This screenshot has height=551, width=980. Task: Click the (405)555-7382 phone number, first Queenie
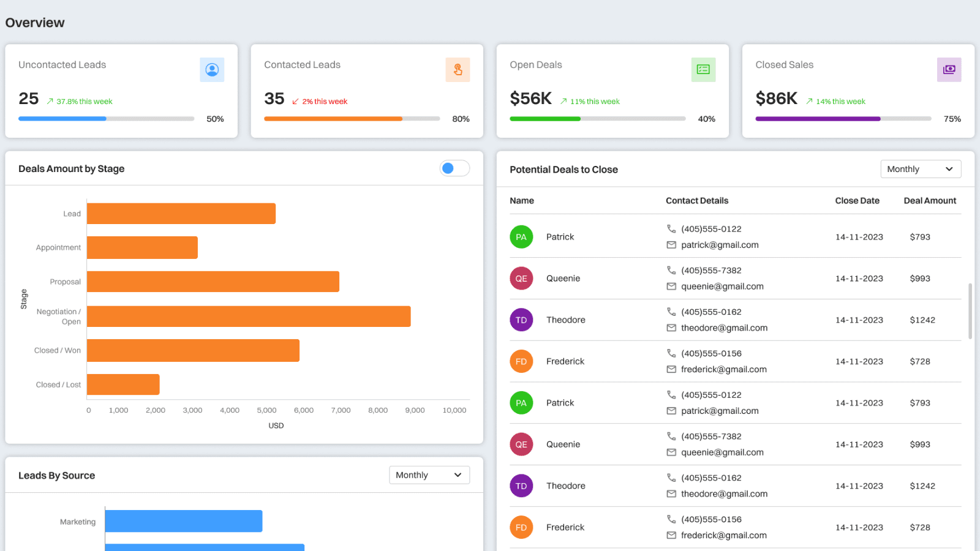click(x=711, y=271)
